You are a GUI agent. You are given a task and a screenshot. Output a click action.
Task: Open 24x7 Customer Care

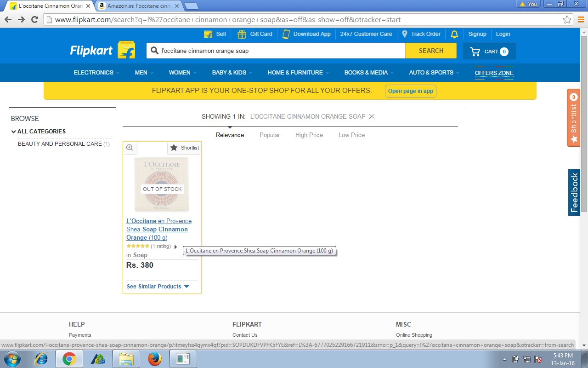[366, 34]
